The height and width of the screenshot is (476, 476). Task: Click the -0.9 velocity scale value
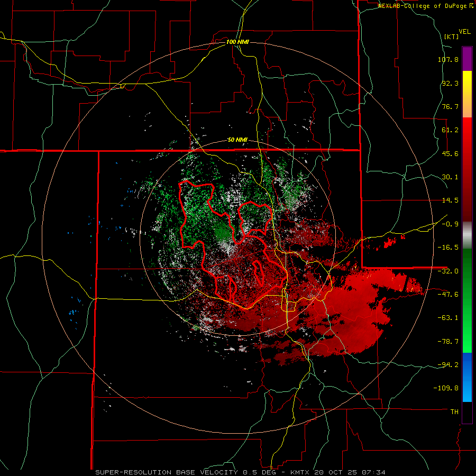450,224
